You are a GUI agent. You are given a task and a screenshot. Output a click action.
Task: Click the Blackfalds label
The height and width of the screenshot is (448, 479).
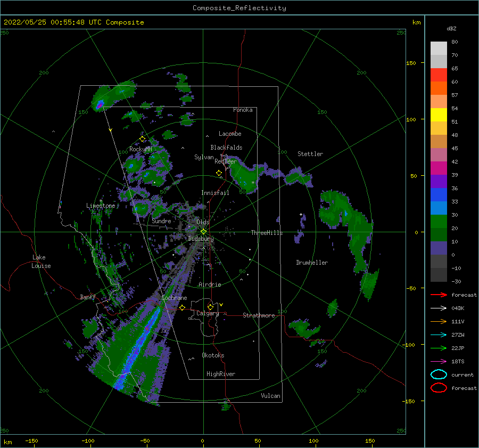click(226, 148)
